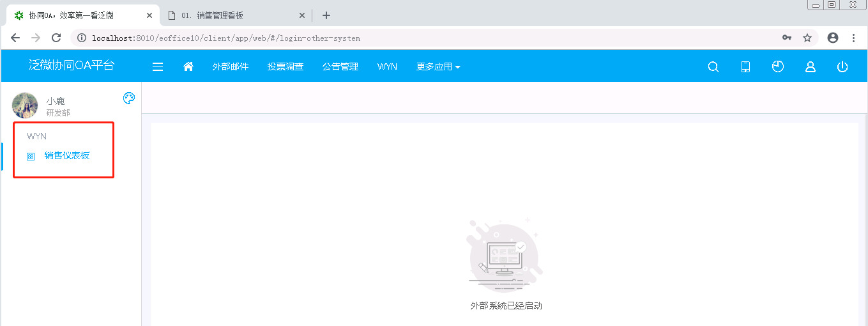Image resolution: width=868 pixels, height=326 pixels.
Task: Open 外部邮件 in the navigation bar
Action: (x=230, y=66)
